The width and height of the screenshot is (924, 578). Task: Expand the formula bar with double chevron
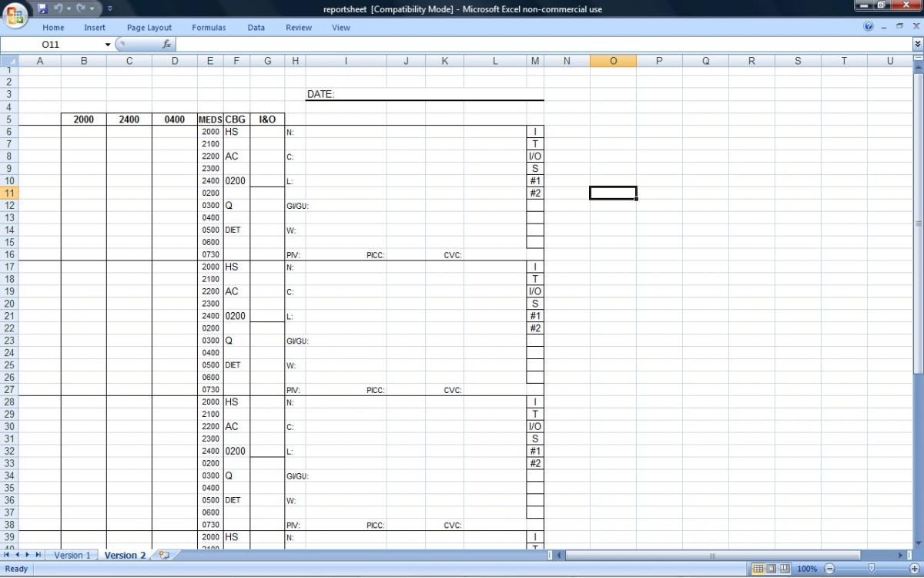pyautogui.click(x=917, y=45)
